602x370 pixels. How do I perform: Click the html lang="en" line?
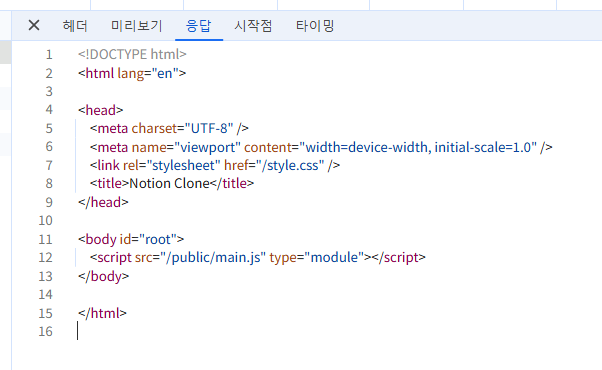pyautogui.click(x=132, y=73)
